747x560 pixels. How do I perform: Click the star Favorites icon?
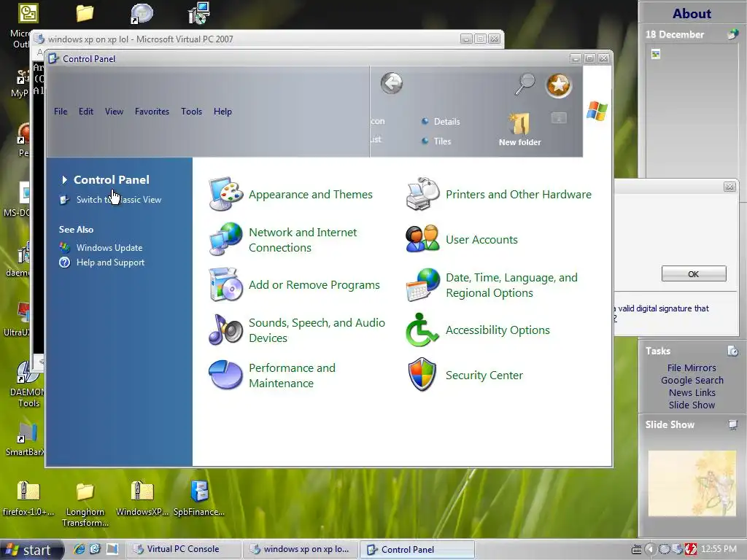click(558, 86)
